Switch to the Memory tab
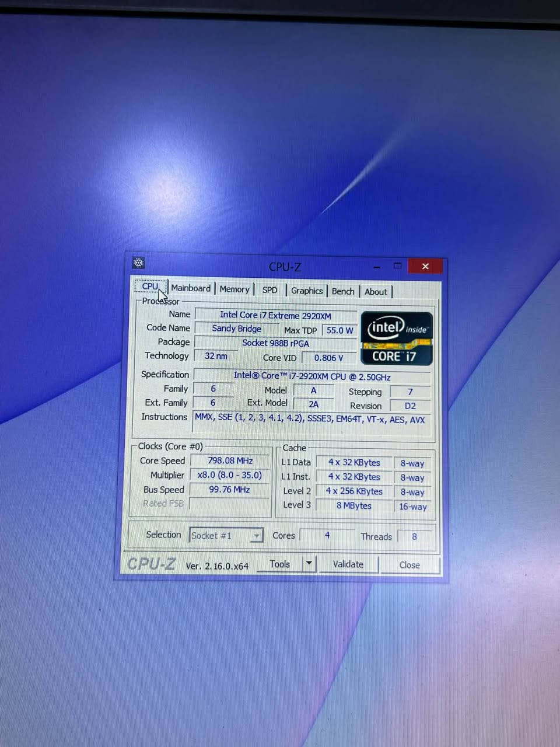This screenshot has width=560, height=747. coord(235,289)
